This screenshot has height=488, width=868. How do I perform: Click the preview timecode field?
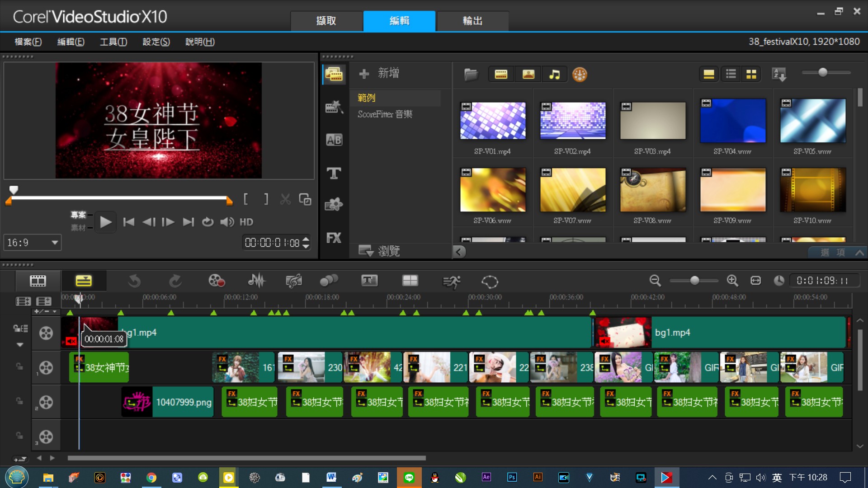tap(272, 243)
